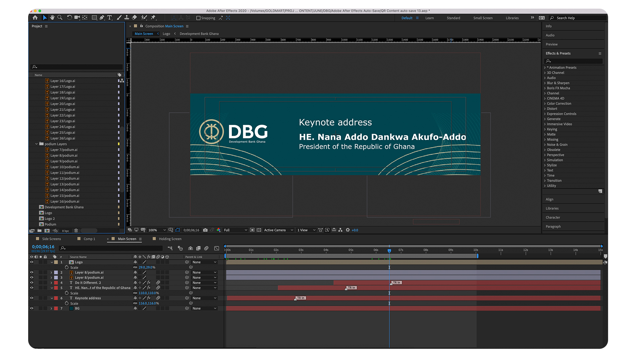Image resolution: width=644 pixels, height=362 pixels.
Task: Select the Selection arrow tool
Action: pyautogui.click(x=45, y=18)
